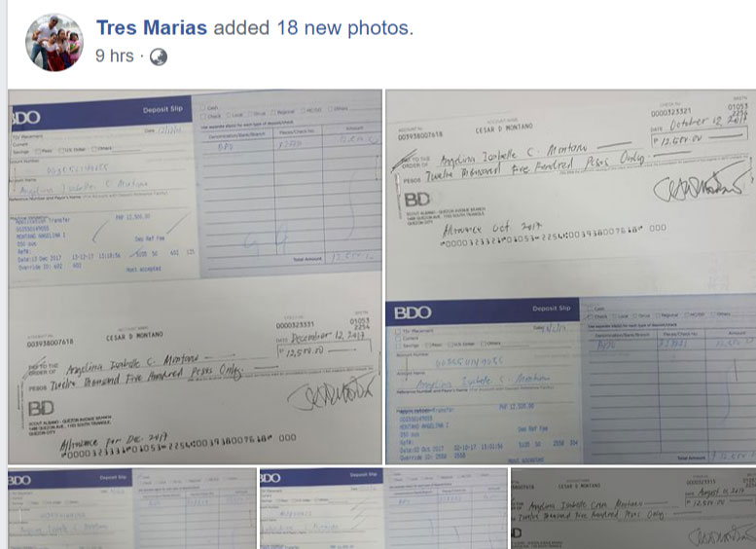Click the Public globe privacy icon

click(159, 56)
